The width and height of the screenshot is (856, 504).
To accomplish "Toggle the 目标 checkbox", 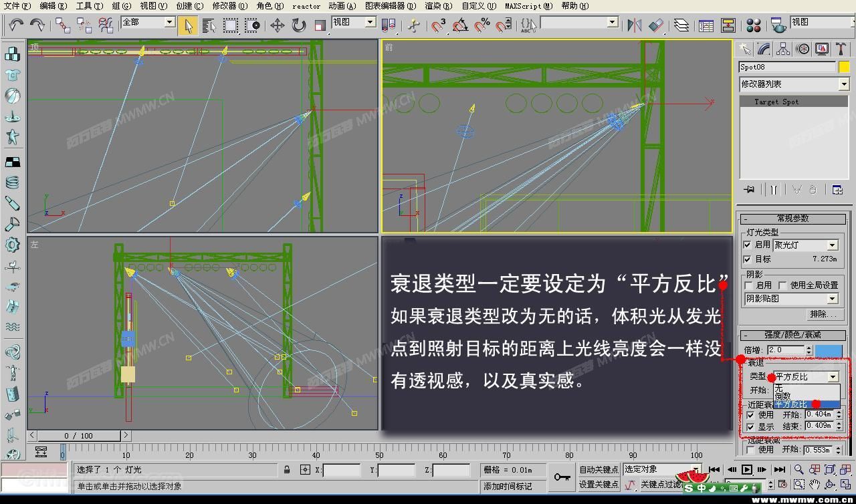I will [747, 259].
